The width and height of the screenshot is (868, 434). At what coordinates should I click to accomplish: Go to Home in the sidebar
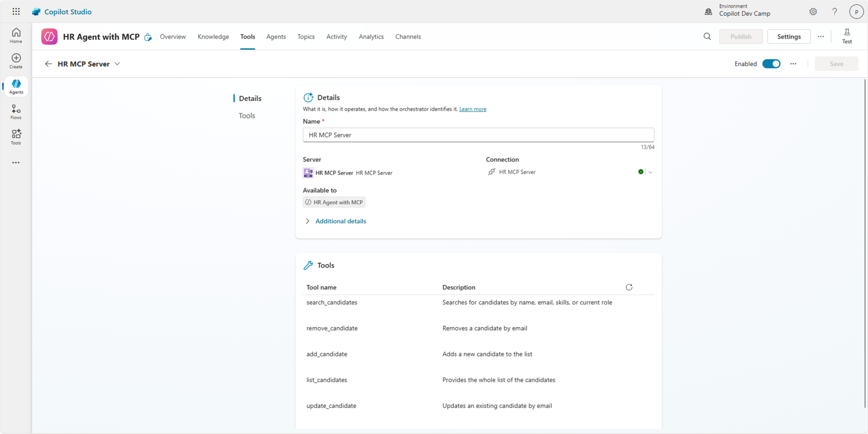tap(16, 36)
